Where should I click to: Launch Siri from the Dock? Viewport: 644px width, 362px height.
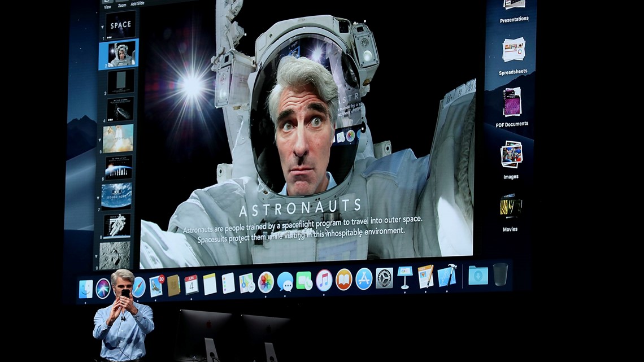[103, 288]
